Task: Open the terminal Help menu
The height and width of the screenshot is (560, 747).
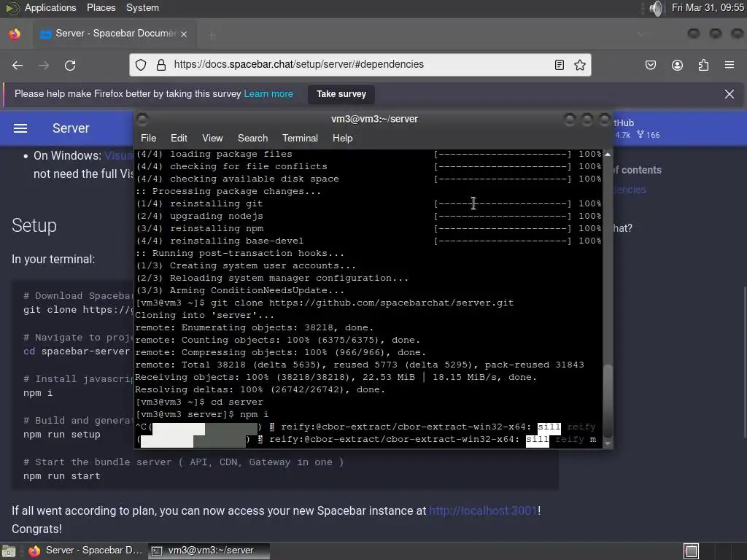Action: point(342,138)
